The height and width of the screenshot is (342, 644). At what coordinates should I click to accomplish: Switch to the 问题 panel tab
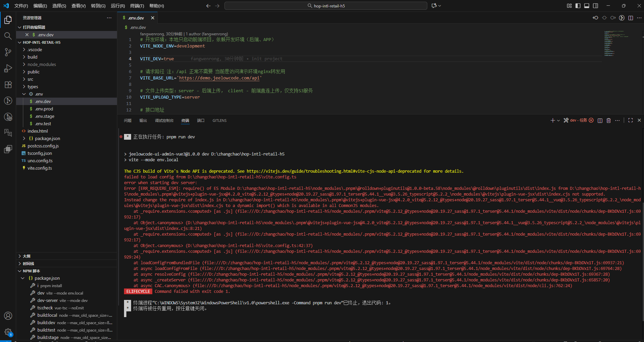tap(128, 121)
